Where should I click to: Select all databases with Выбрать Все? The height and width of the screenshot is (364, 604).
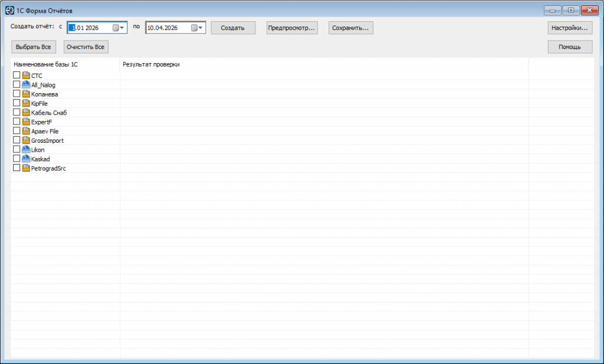34,47
